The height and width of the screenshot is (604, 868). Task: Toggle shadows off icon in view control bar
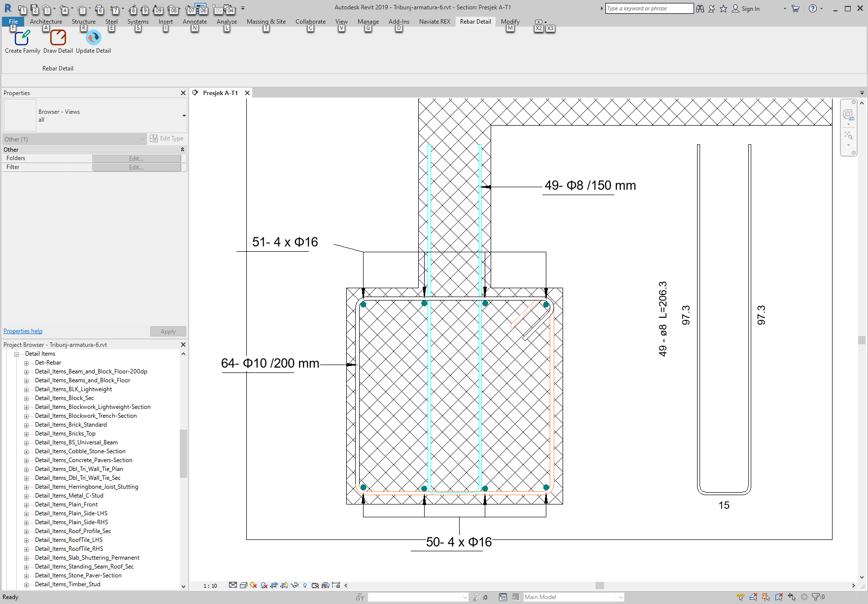point(263,585)
